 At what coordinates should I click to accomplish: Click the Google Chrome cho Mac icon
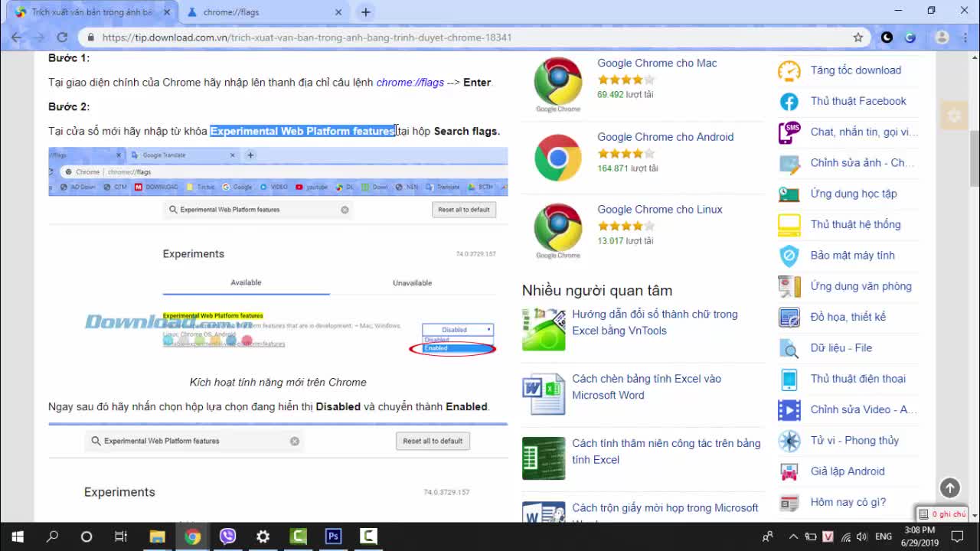558,83
